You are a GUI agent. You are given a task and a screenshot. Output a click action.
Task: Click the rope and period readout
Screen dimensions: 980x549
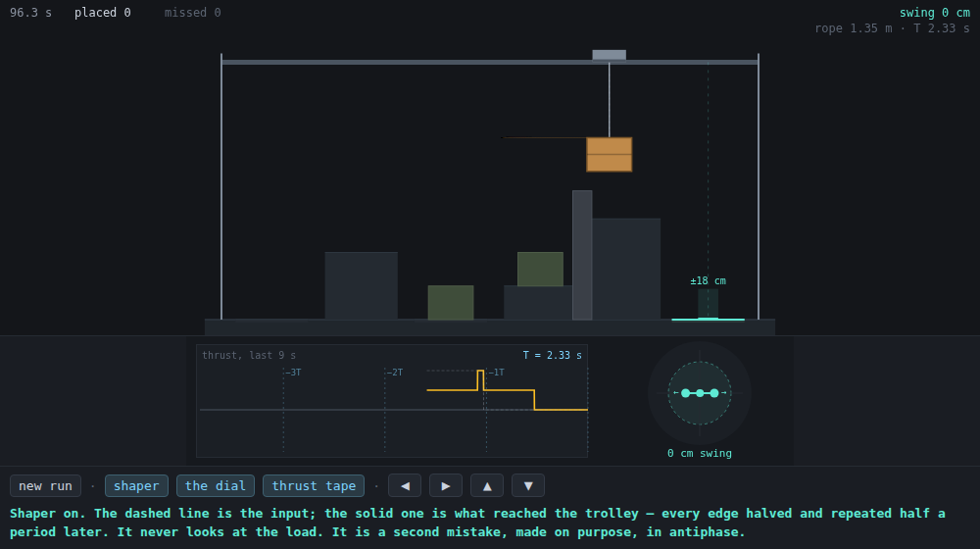892,28
